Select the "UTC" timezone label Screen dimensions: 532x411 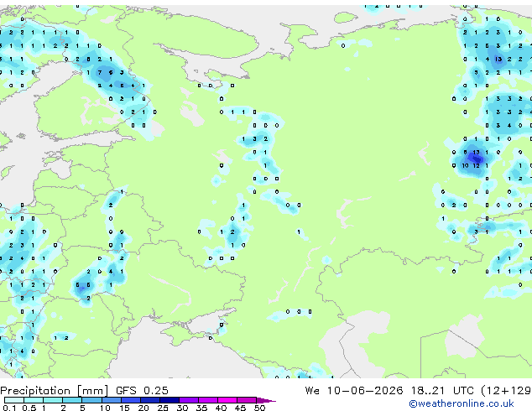coord(463,390)
